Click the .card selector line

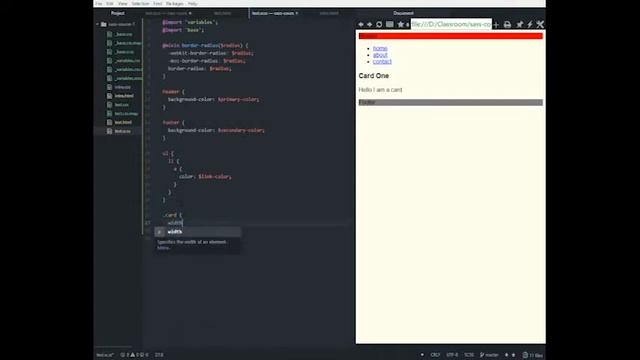pos(172,215)
